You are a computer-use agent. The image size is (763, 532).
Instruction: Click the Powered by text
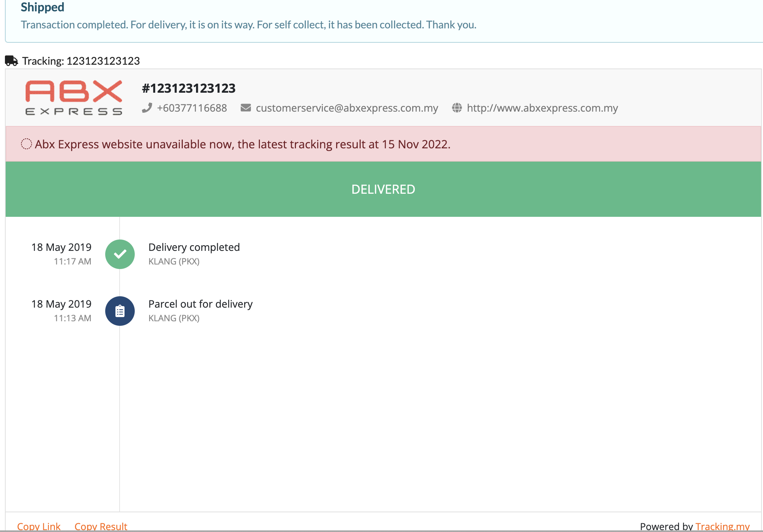pyautogui.click(x=666, y=526)
